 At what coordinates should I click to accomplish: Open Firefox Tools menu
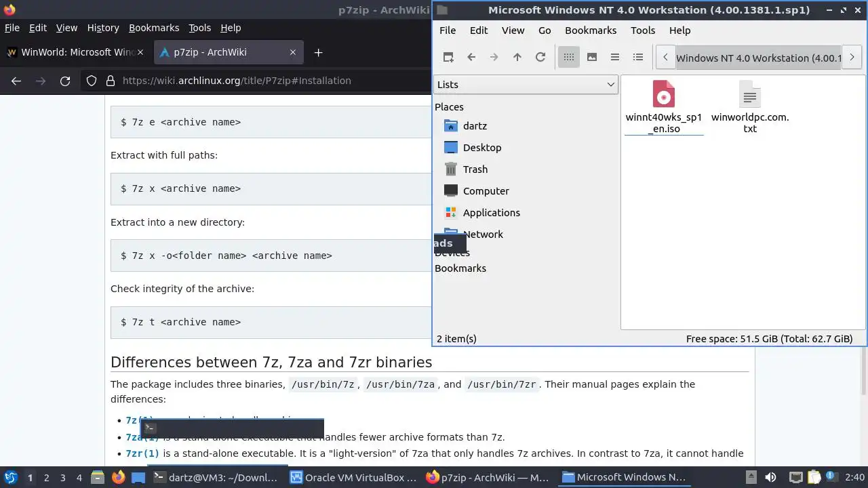pyautogui.click(x=199, y=28)
